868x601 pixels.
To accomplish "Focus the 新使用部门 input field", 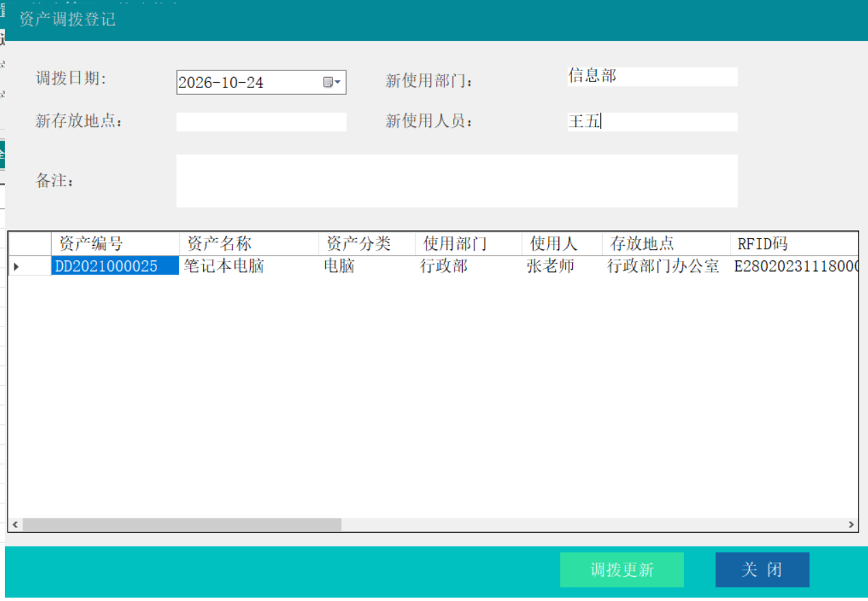I will [x=652, y=76].
